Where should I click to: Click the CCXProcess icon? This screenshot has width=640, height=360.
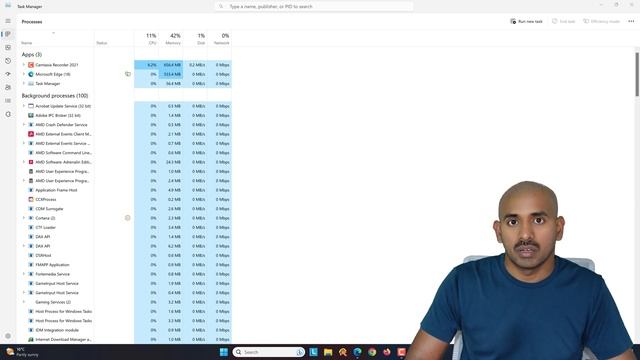[31, 200]
